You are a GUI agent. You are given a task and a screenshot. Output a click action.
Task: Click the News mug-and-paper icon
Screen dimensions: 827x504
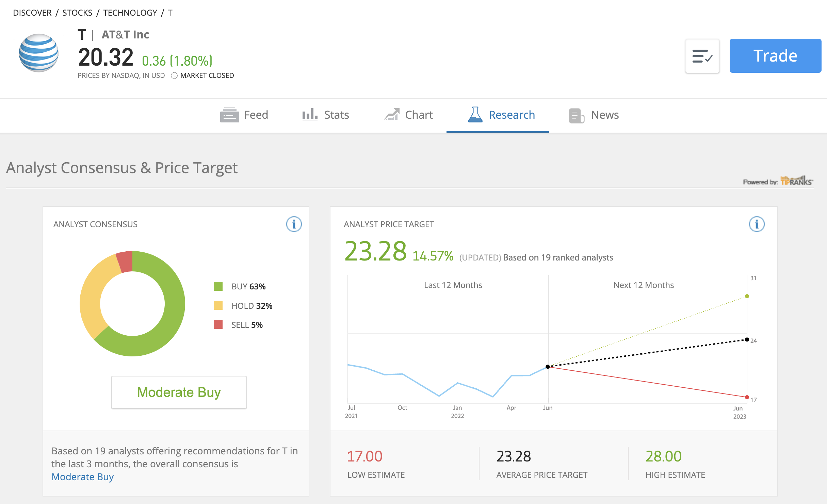pos(577,116)
